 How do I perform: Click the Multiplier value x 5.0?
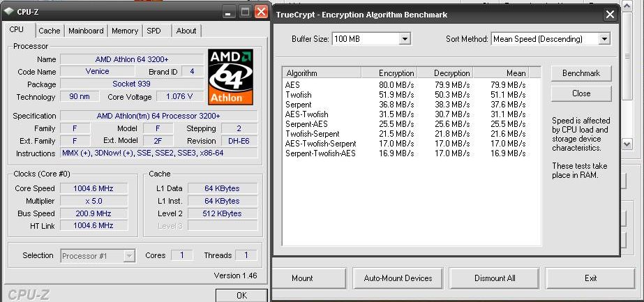(93, 201)
